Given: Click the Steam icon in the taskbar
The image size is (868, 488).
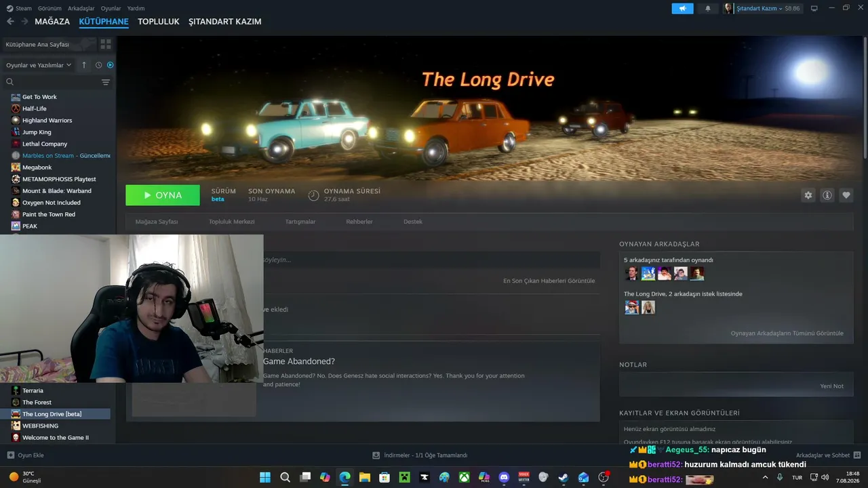Looking at the screenshot, I should [x=564, y=477].
